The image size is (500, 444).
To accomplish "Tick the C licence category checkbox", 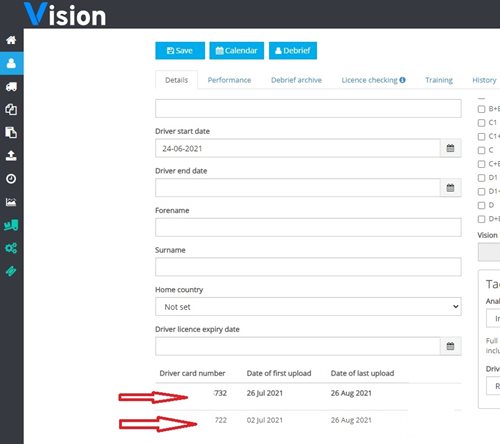I will [481, 150].
